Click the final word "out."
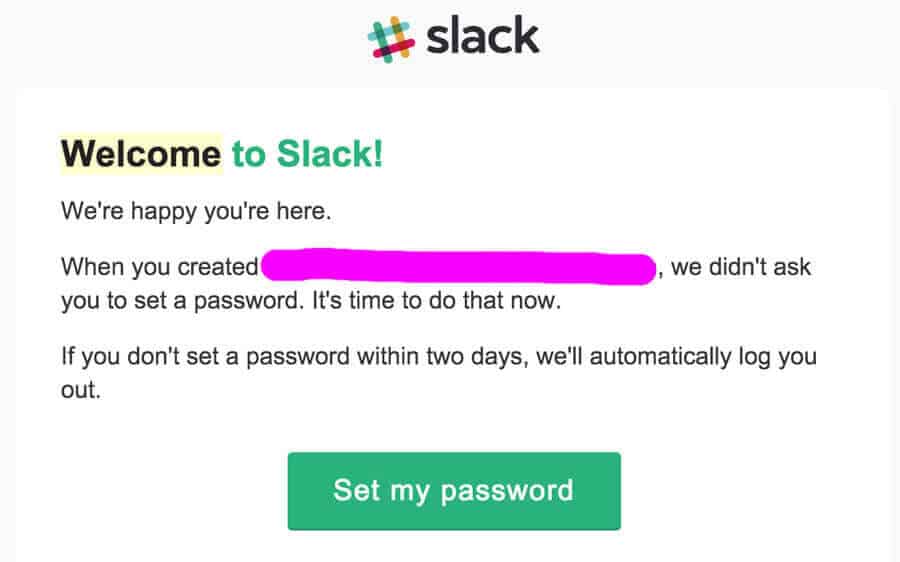Viewport: 900px width, 562px height. [81, 390]
